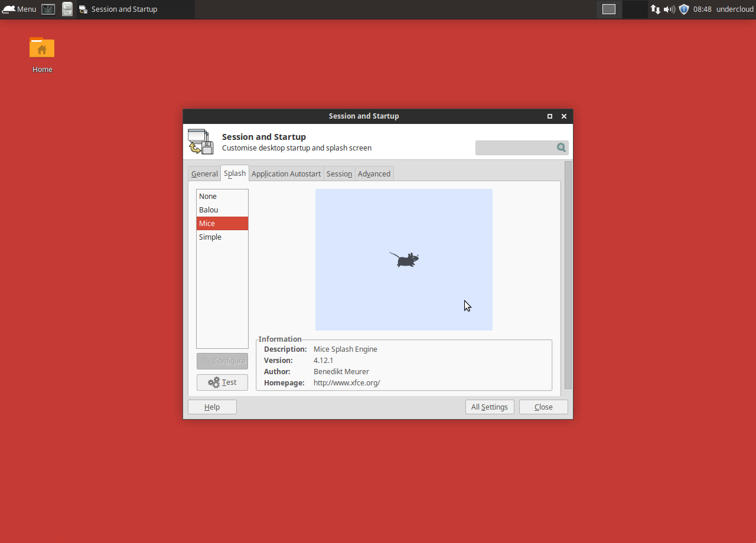756x543 pixels.
Task: Open the Home folder on desktop
Action: (42, 55)
